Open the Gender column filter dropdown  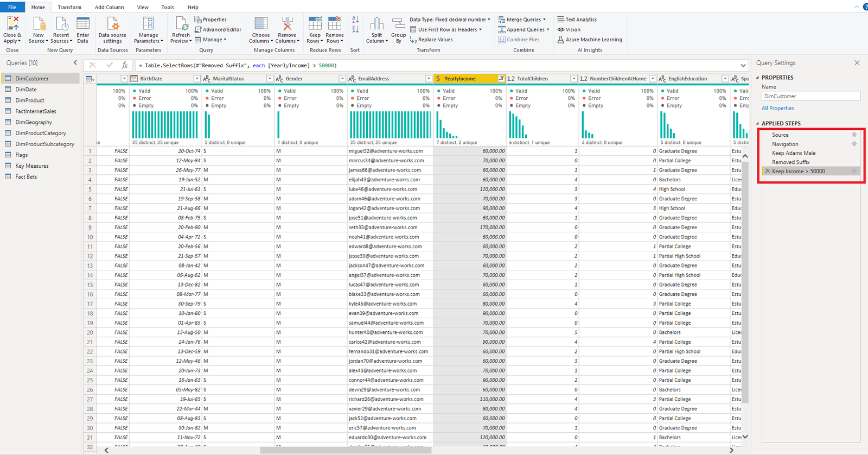(342, 79)
